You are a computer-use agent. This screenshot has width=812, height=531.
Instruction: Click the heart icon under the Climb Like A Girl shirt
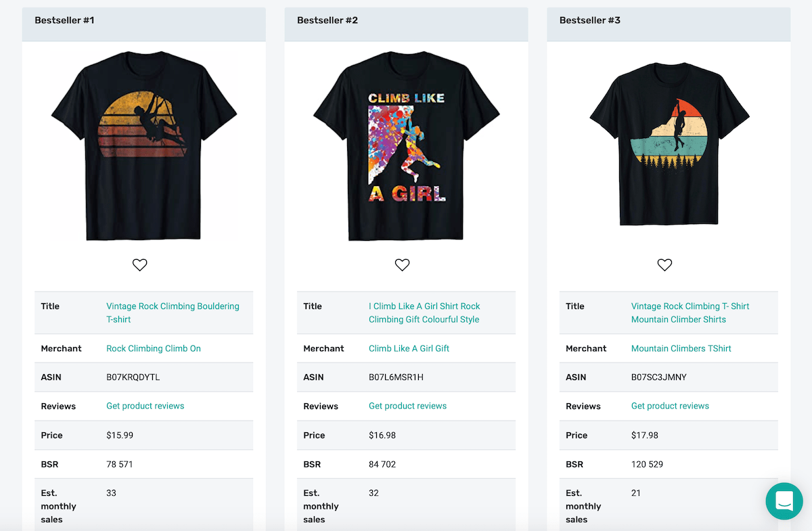[x=402, y=264]
